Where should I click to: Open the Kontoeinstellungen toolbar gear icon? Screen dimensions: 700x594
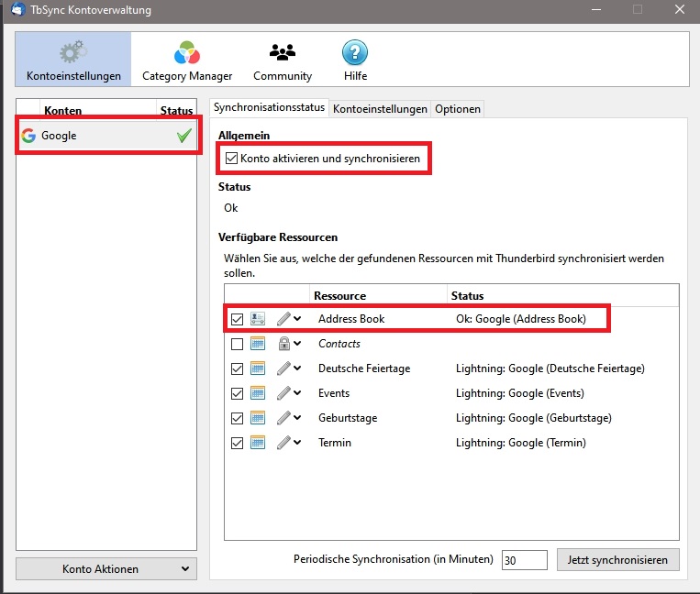pos(73,52)
